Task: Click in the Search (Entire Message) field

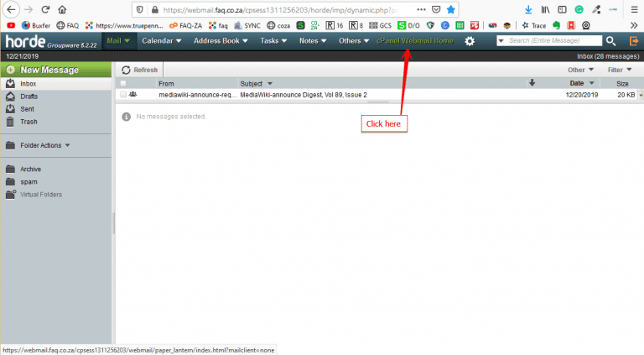Action: 553,40
